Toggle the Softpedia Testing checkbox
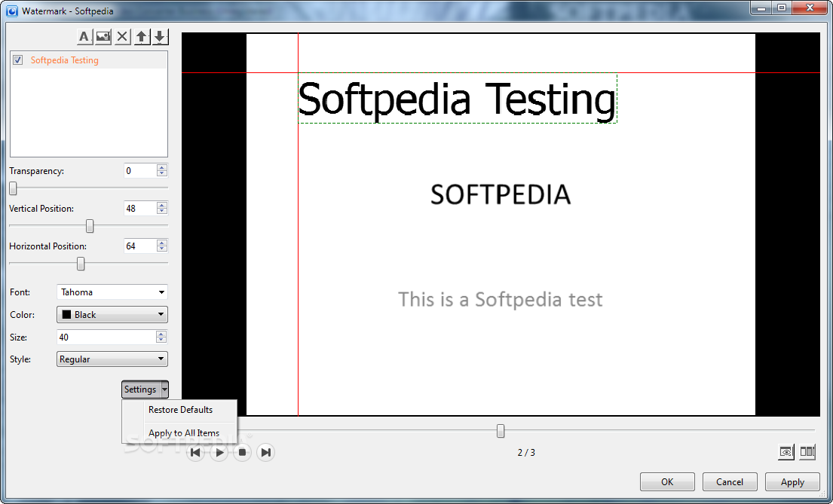This screenshot has width=833, height=504. 18,60
